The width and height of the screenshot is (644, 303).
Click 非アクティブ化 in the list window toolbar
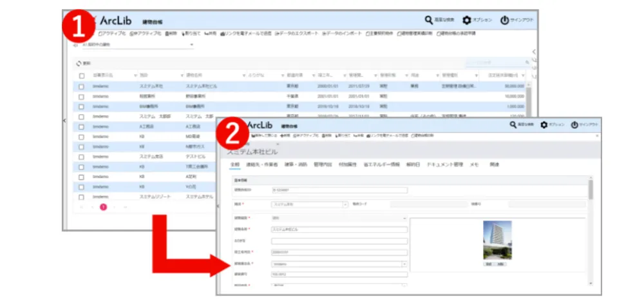(146, 34)
